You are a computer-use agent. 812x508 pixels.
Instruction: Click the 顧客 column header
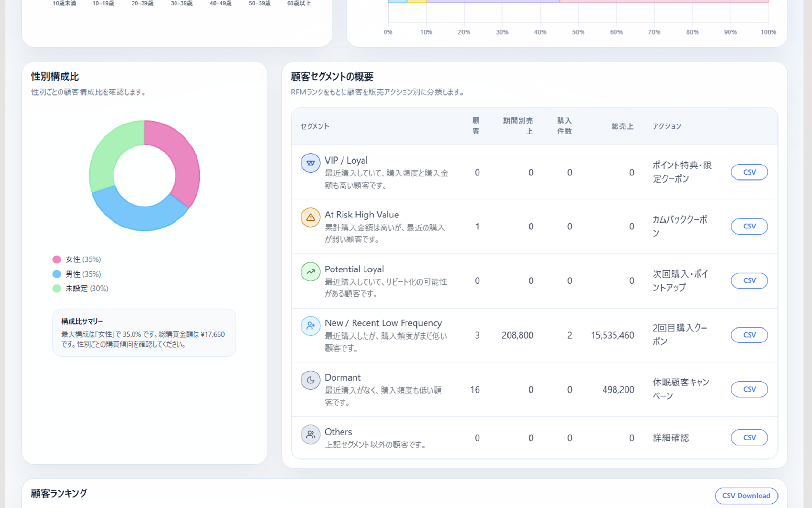476,126
